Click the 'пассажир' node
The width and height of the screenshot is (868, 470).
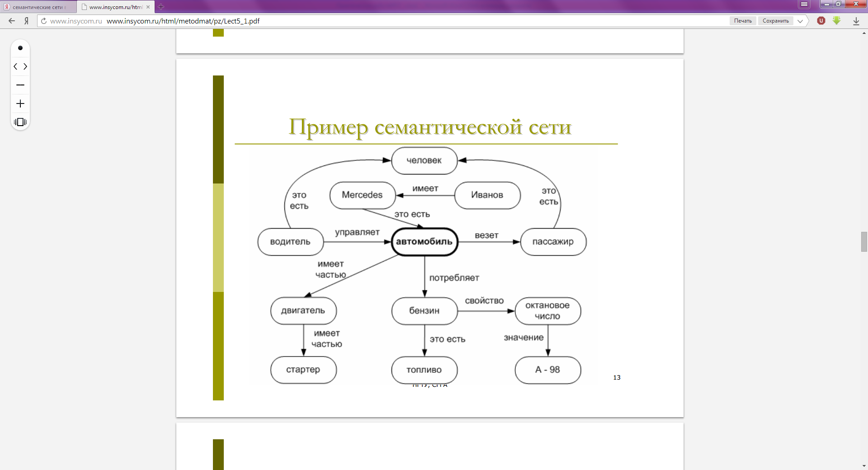pyautogui.click(x=553, y=242)
